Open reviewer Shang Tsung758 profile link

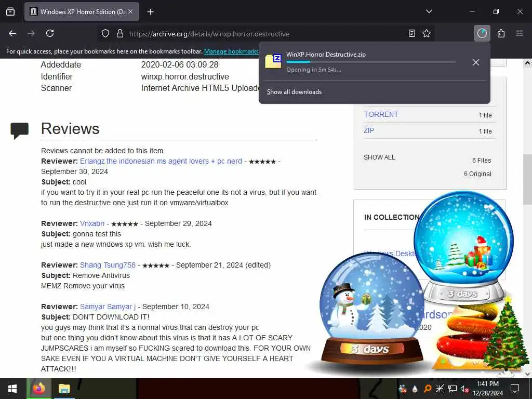108,265
